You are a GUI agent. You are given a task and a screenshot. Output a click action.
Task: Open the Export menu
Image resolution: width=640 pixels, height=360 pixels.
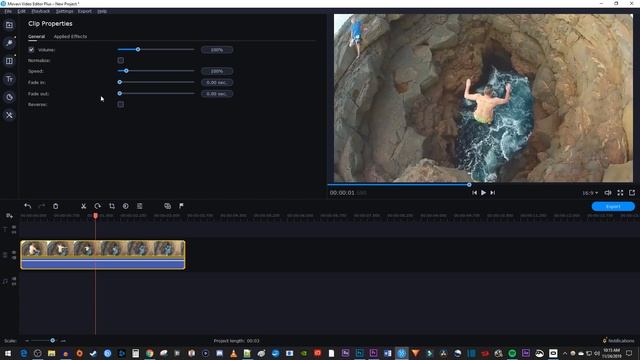85,11
